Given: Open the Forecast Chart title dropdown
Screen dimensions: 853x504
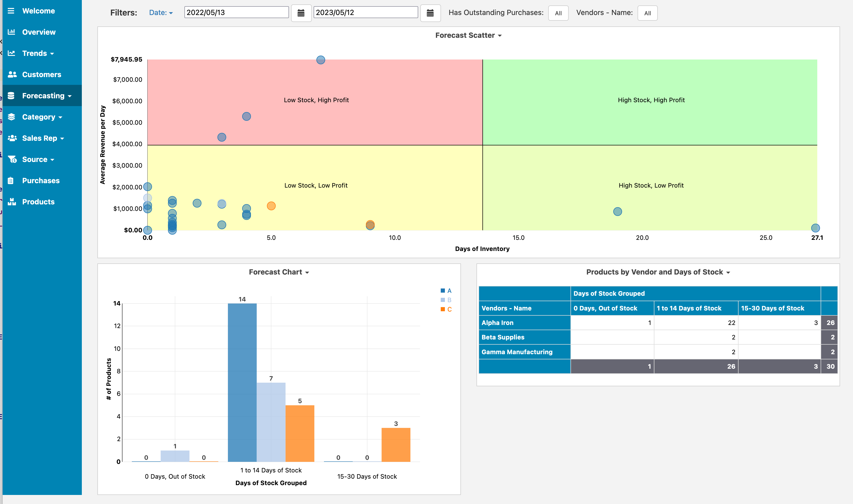Looking at the screenshot, I should pyautogui.click(x=279, y=272).
